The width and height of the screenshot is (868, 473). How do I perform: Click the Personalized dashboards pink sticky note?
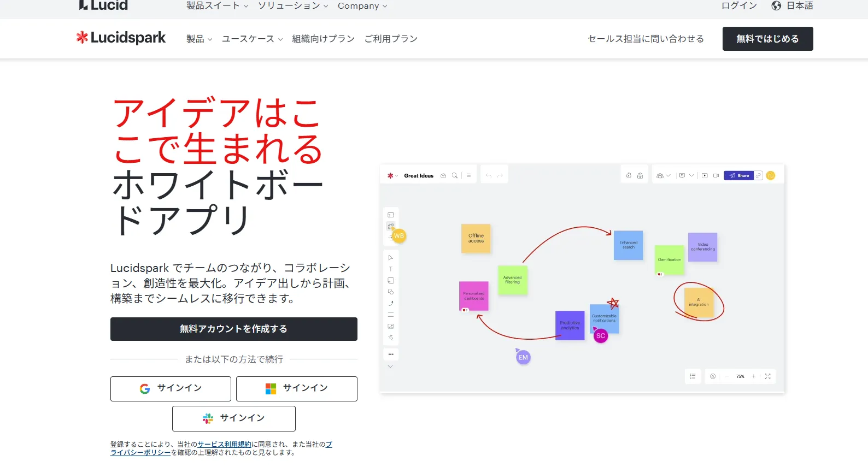[474, 296]
